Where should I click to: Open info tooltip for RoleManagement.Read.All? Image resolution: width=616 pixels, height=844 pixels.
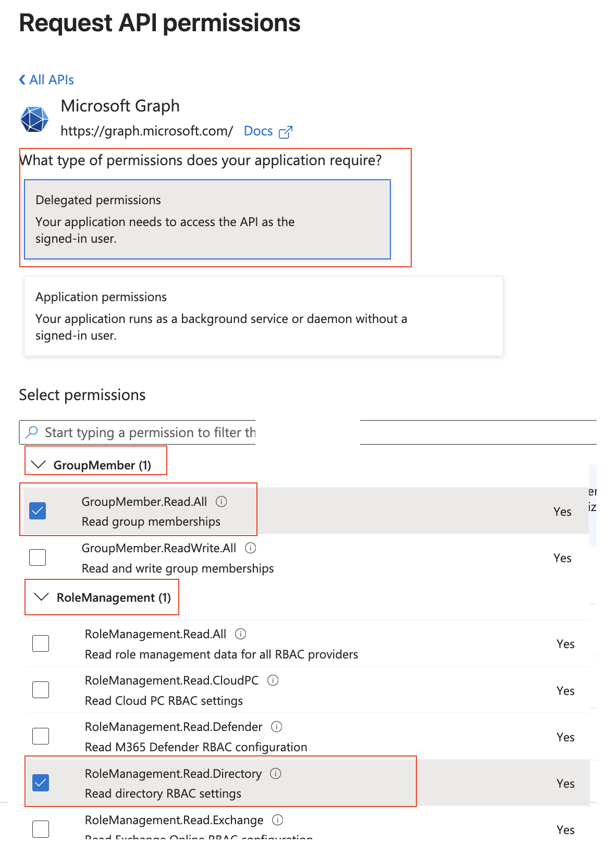point(240,634)
